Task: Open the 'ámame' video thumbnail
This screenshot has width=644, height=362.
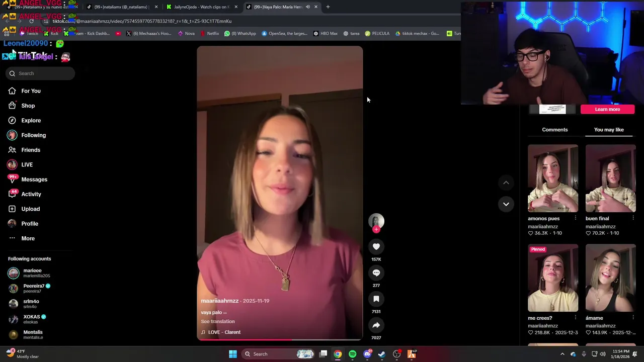Action: (x=611, y=278)
